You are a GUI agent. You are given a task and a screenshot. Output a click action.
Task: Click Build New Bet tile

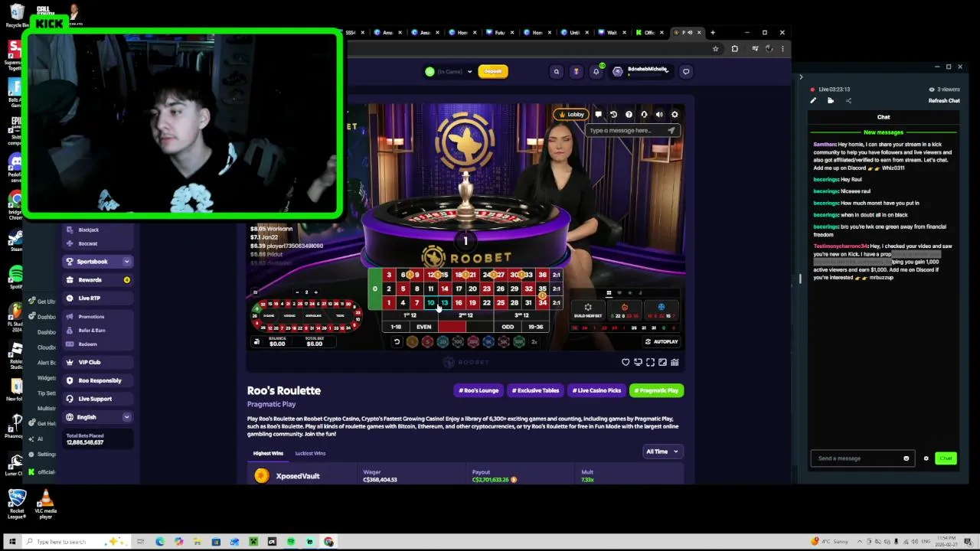pyautogui.click(x=588, y=310)
